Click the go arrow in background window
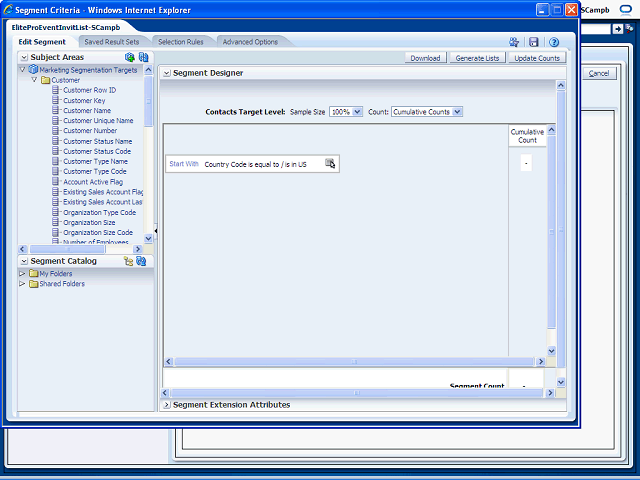 point(618,29)
